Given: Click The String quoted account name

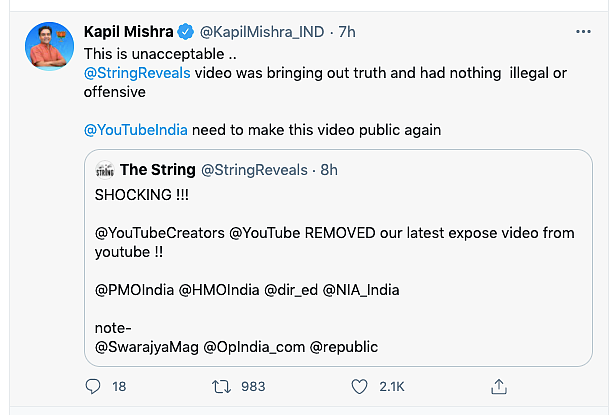Looking at the screenshot, I should tap(157, 170).
